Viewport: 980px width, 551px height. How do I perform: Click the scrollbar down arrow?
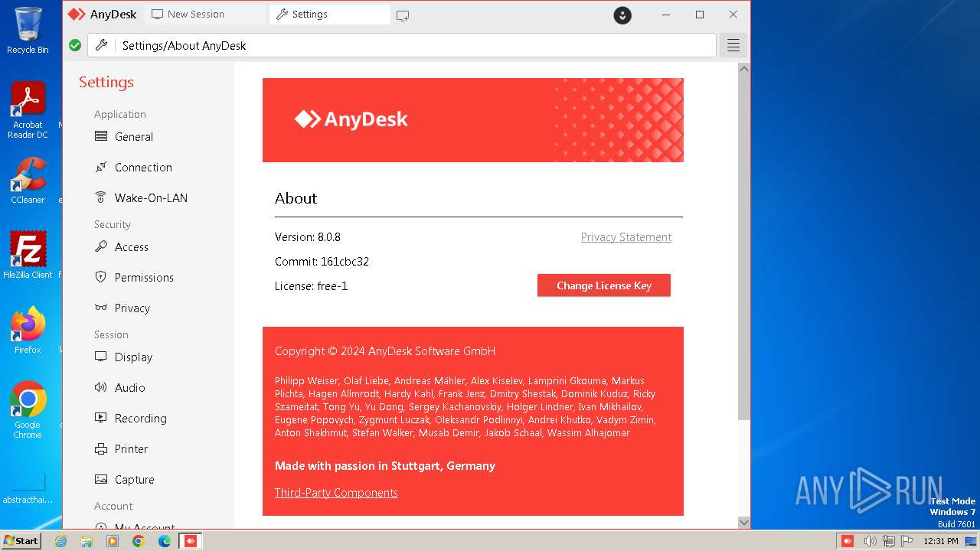744,523
